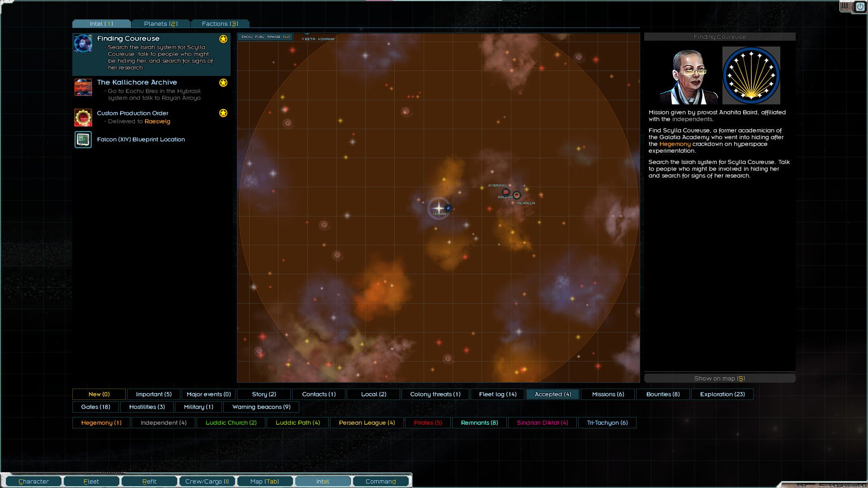Click the Valhalla system marker on map
This screenshot has width=868, height=488.
517,195
